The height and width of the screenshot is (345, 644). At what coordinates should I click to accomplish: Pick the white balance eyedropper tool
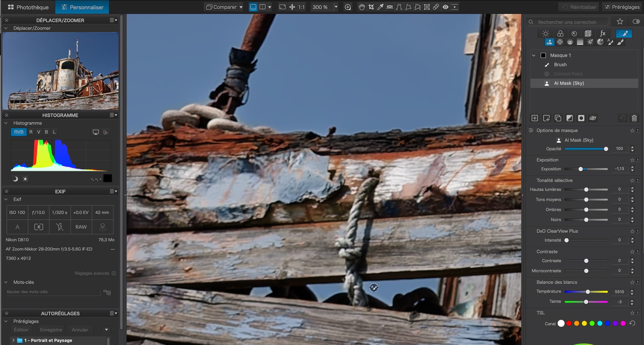[x=380, y=7]
